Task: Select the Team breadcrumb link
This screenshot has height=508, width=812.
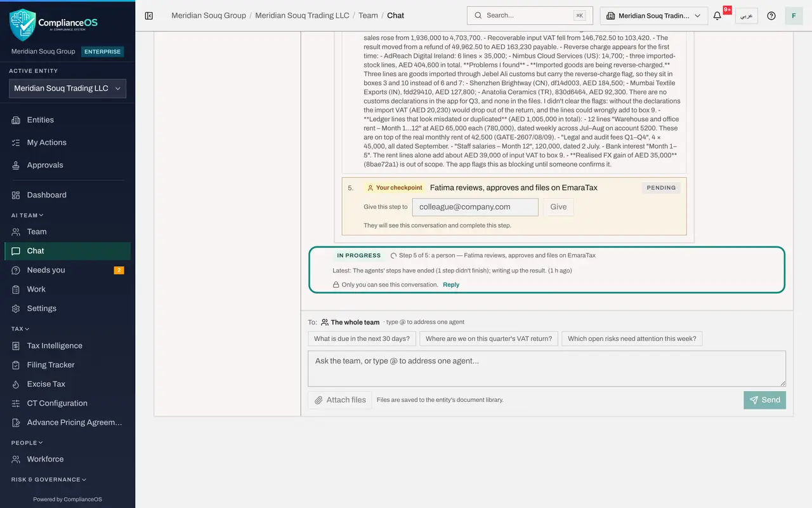Action: (x=368, y=16)
